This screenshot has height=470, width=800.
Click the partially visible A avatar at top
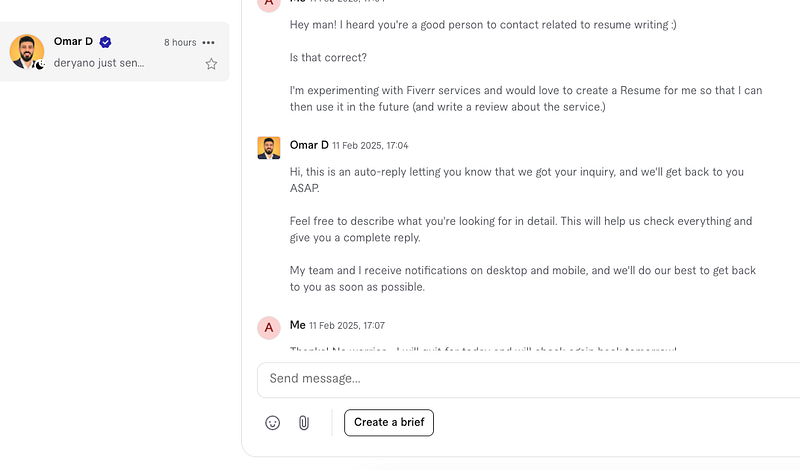269,4
